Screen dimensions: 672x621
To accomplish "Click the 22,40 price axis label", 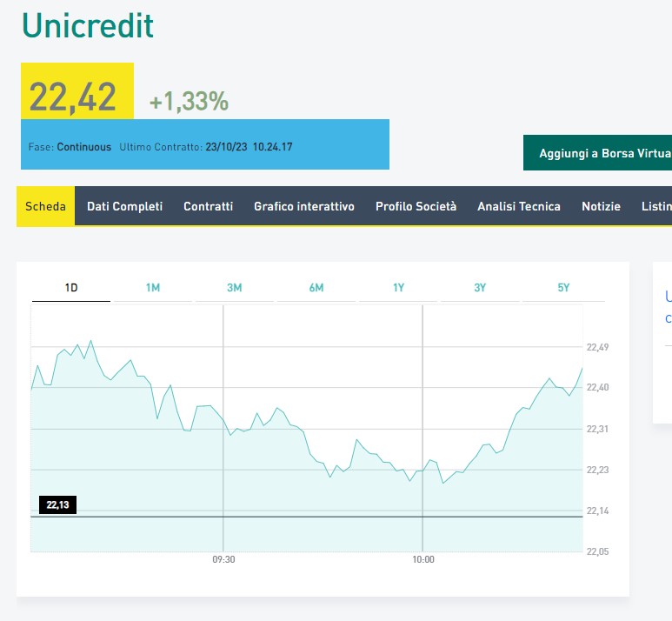I will [x=597, y=387].
